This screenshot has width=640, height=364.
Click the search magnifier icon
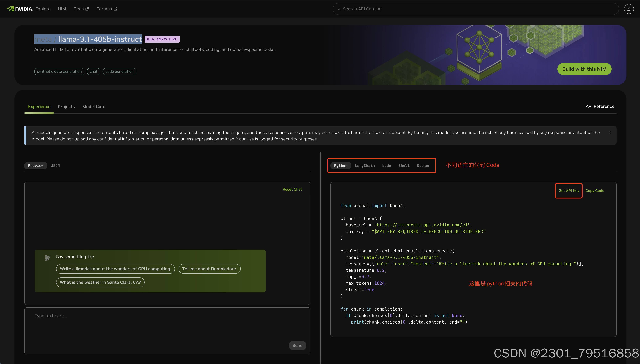[339, 9]
